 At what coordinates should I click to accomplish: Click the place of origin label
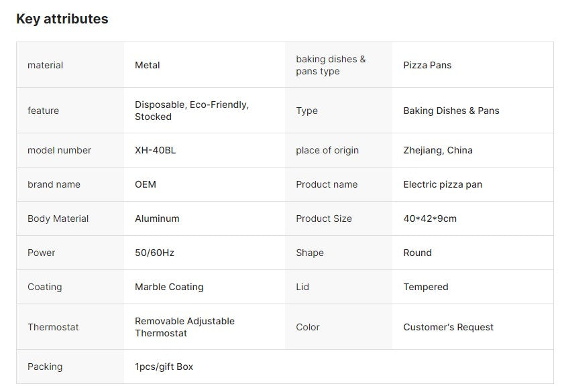(x=327, y=150)
